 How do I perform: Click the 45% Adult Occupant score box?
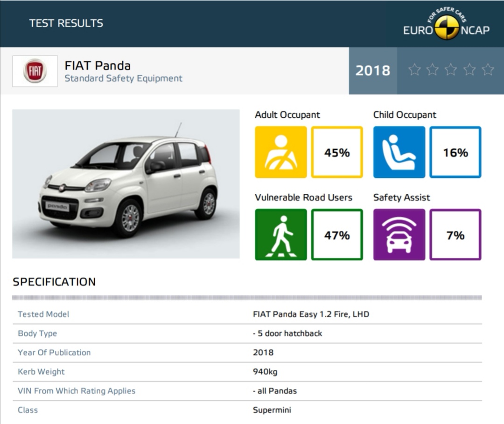pos(337,152)
